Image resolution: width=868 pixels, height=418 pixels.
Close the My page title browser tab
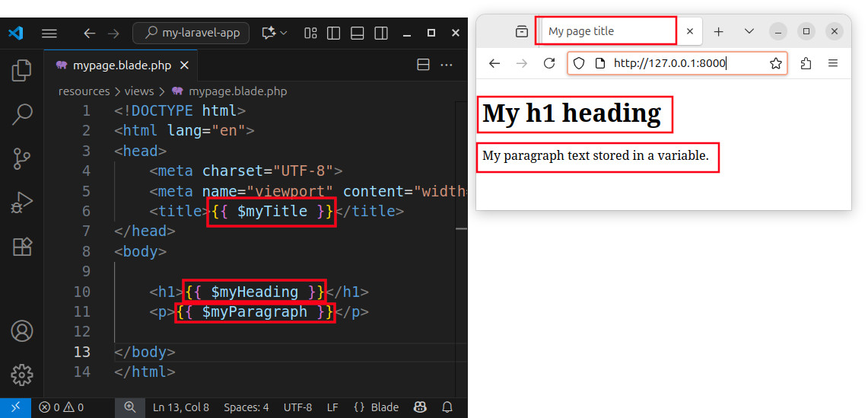pyautogui.click(x=690, y=32)
